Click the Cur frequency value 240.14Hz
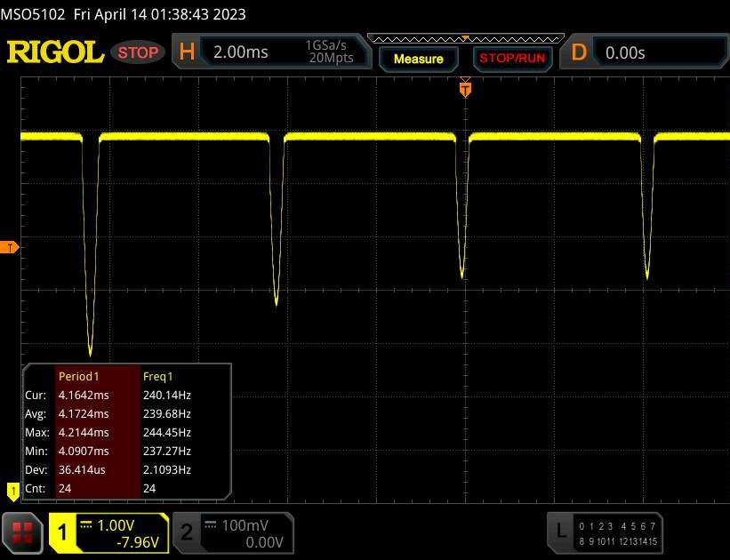 click(x=166, y=396)
